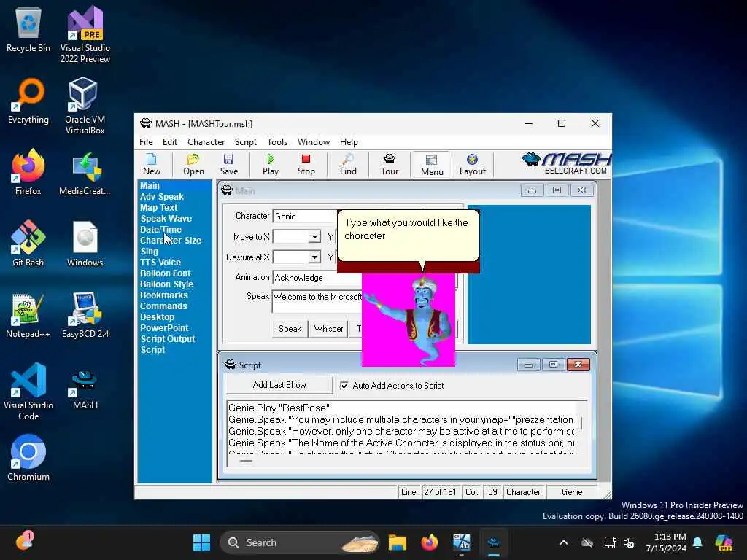Open a file with the Open icon
Screen dimensions: 747x560
pyautogui.click(x=193, y=165)
